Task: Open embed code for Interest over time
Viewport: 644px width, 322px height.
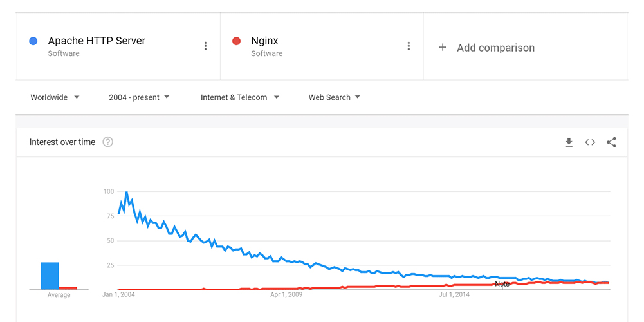Action: click(x=590, y=142)
